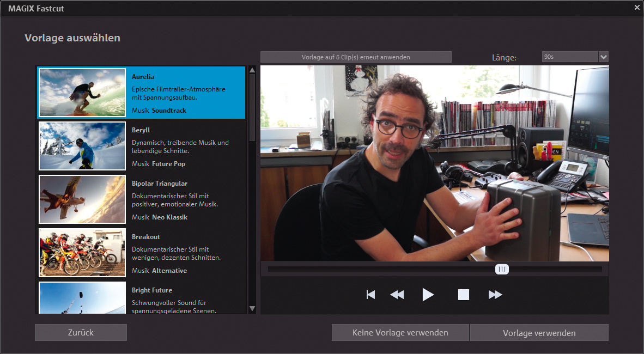Image resolution: width=644 pixels, height=354 pixels.
Task: Open the Länge dropdown arrow
Action: (x=603, y=57)
